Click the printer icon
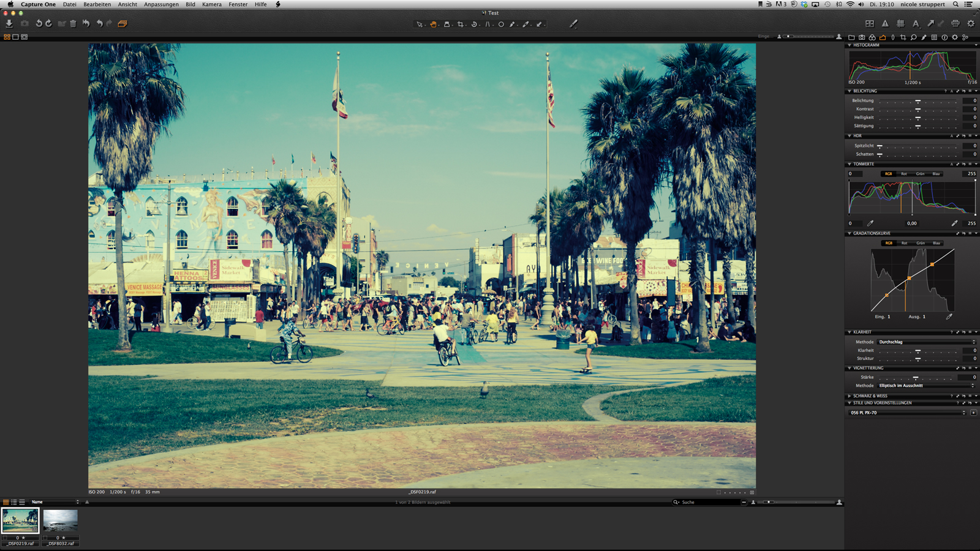Screen dimensions: 980x551 tap(956, 23)
